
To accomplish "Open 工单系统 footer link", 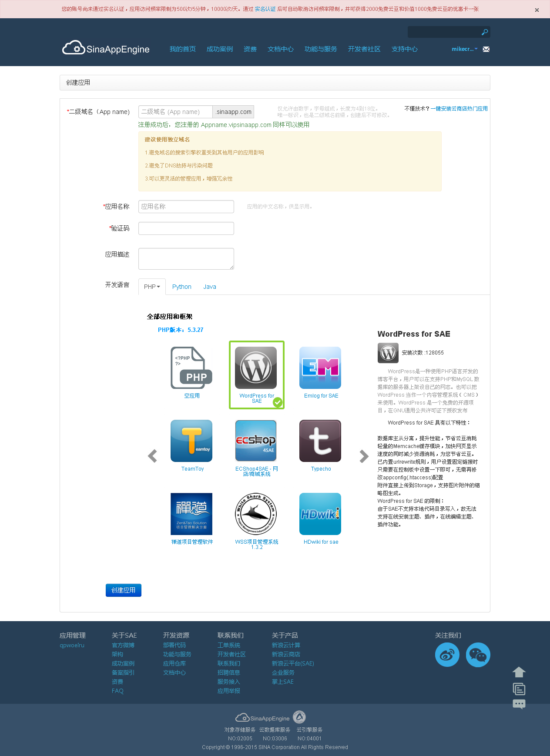I will pos(229,646).
